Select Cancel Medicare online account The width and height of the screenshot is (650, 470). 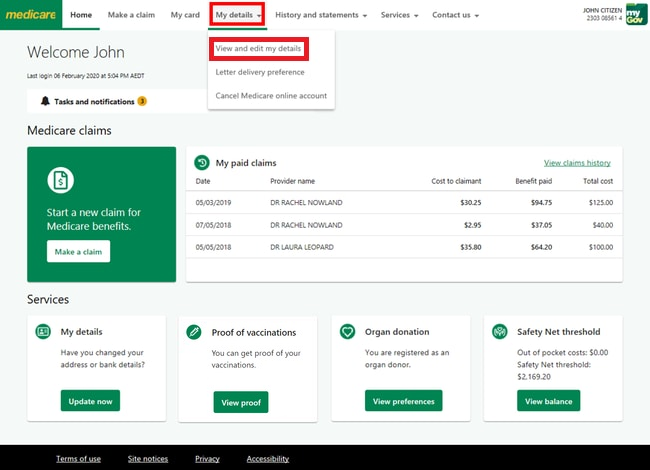tap(270, 96)
